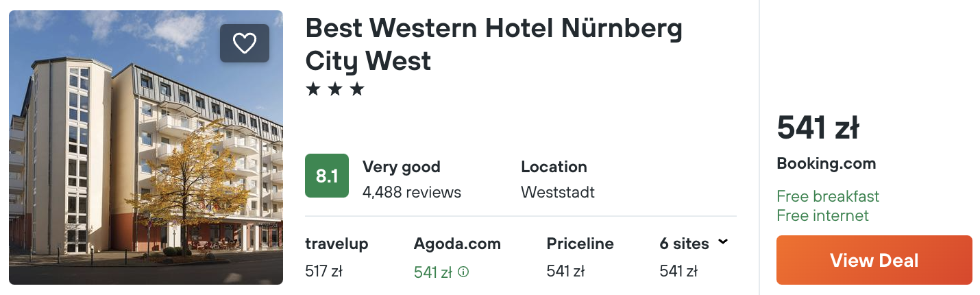Select the Agoda.com provider name
The image size is (980, 295).
(457, 244)
